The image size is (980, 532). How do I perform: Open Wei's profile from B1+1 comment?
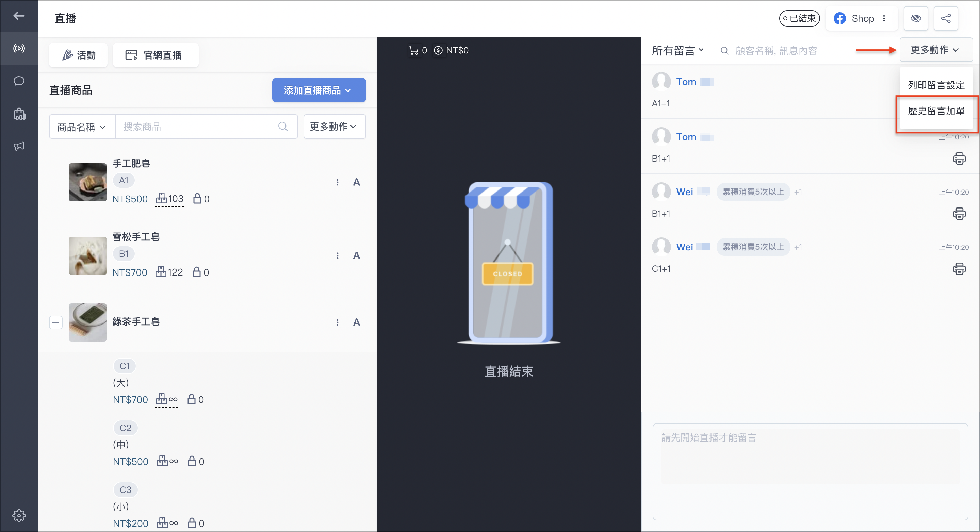pyautogui.click(x=684, y=192)
